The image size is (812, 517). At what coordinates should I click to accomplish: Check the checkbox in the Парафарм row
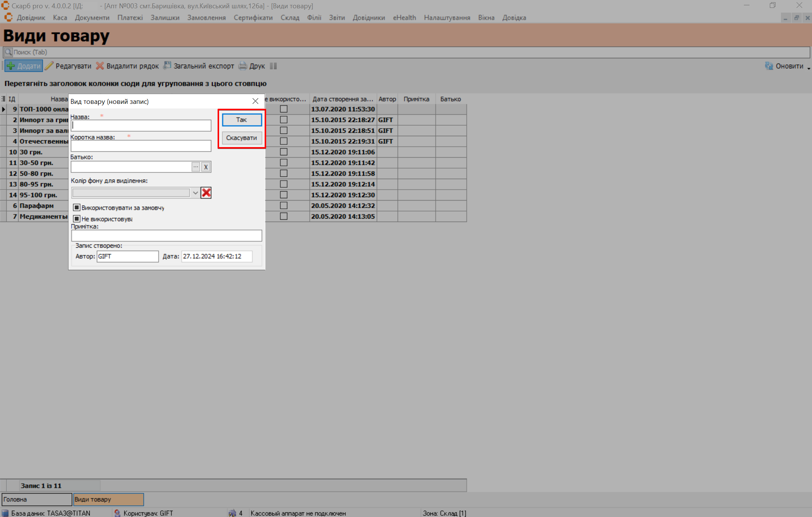tap(284, 205)
